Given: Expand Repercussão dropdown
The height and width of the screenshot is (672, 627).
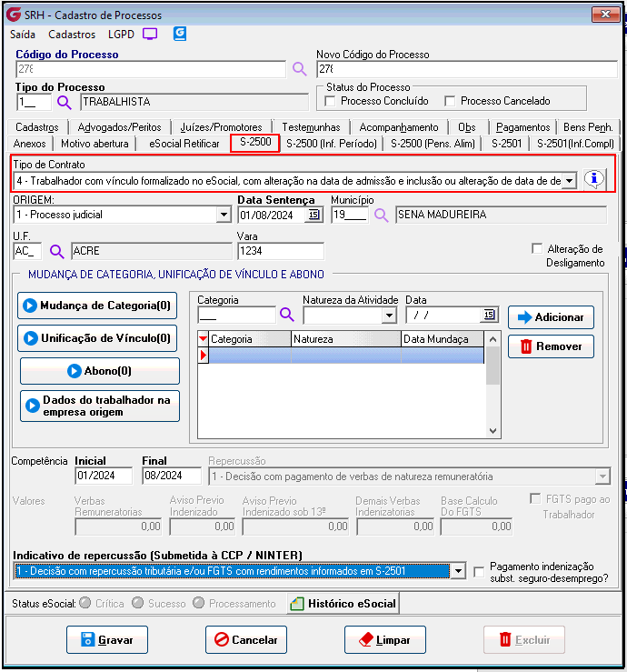Looking at the screenshot, I should click(602, 476).
